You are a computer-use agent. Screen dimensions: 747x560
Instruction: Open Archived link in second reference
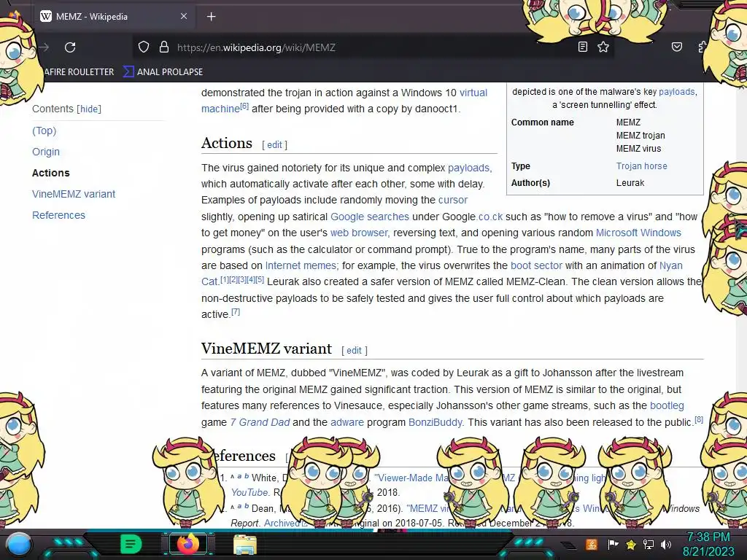pyautogui.click(x=283, y=523)
